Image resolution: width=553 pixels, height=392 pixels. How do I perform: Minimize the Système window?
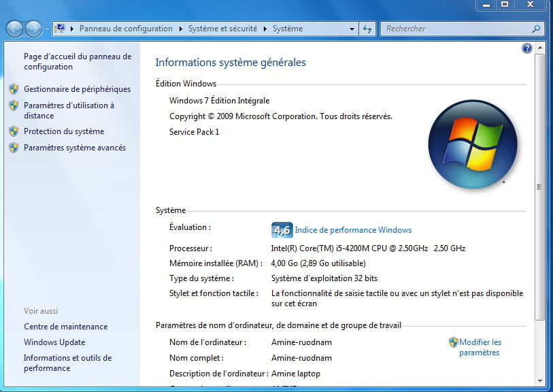tap(487, 5)
